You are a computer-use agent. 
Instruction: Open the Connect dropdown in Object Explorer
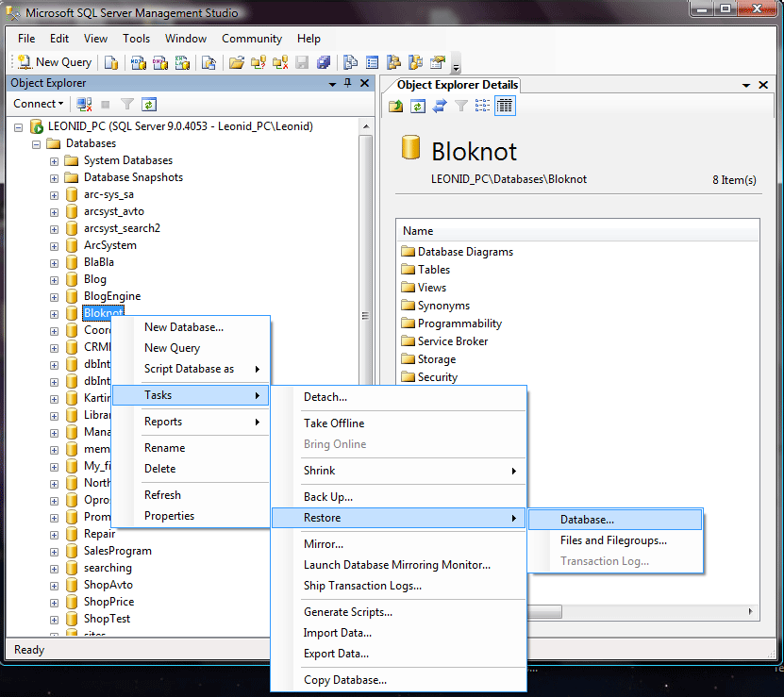pos(38,104)
